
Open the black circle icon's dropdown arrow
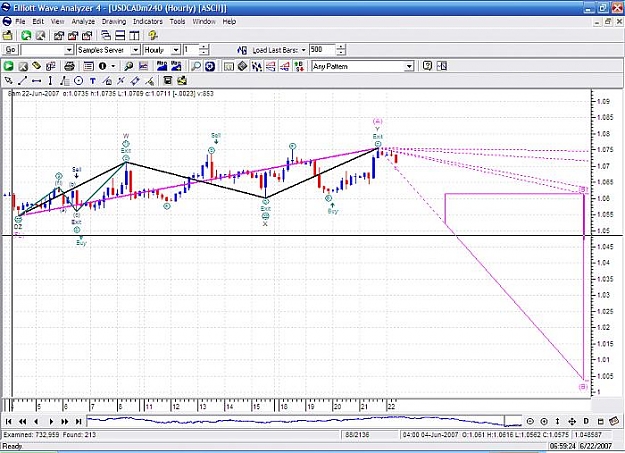pyautogui.click(x=114, y=66)
